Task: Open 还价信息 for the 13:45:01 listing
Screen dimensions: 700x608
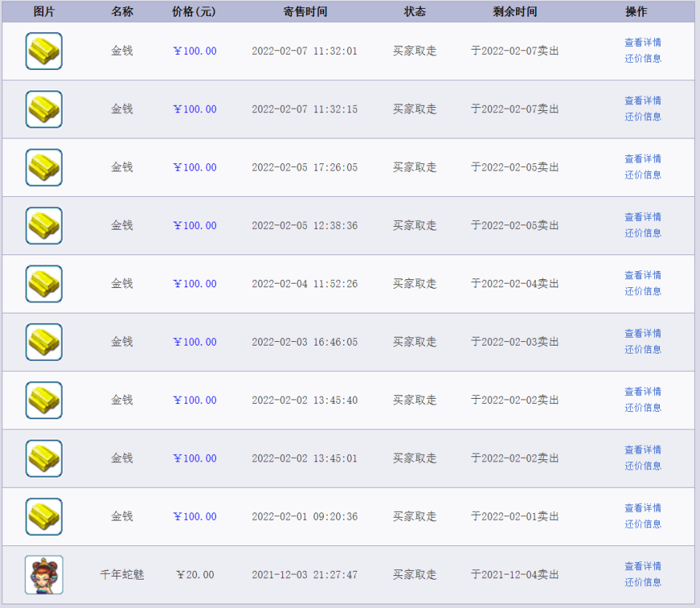Action: pyautogui.click(x=643, y=466)
